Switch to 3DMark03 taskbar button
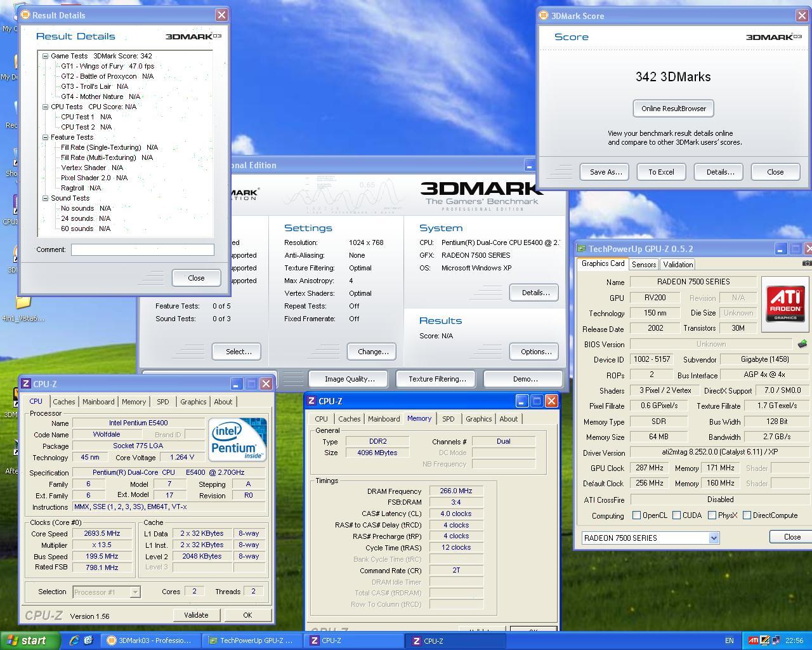Viewport: 812px width, 650px height. 151,640
